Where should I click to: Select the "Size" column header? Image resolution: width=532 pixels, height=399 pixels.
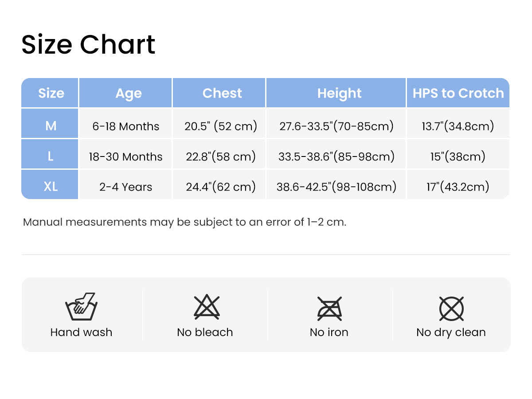50,93
